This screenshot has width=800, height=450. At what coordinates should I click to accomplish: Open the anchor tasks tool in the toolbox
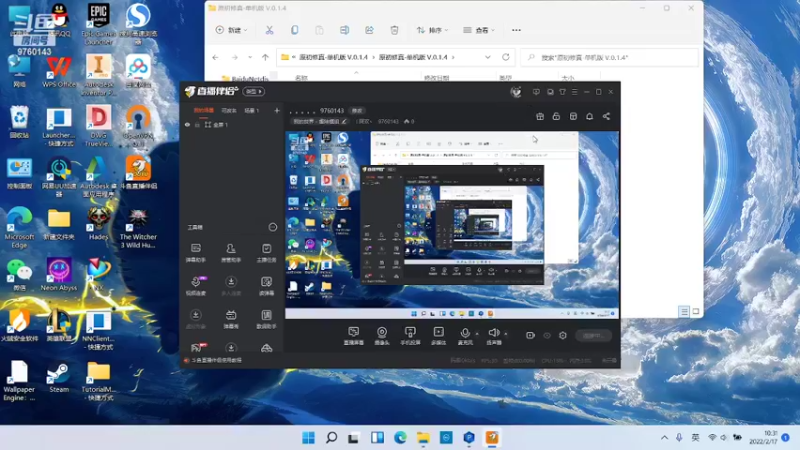click(266, 253)
